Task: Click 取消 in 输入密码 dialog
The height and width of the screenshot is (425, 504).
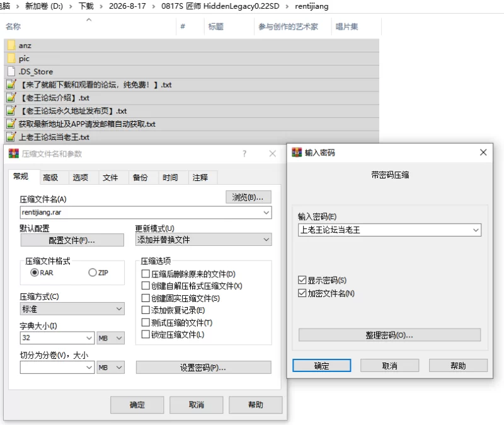Action: [x=389, y=366]
